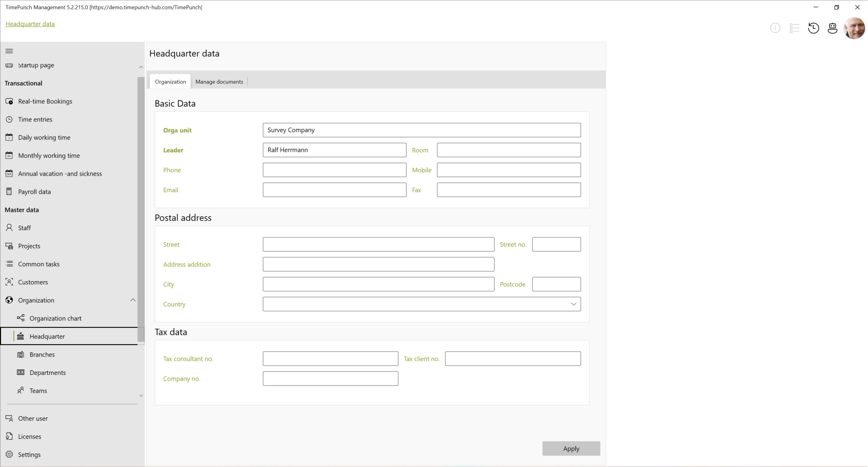Select Time entries in the sidebar

coord(69,119)
